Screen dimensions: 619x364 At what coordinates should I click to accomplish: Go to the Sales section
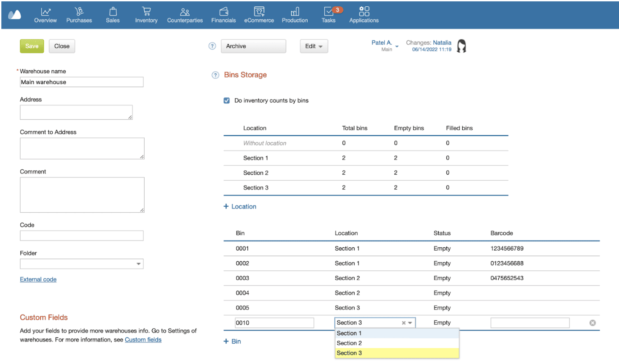113,15
